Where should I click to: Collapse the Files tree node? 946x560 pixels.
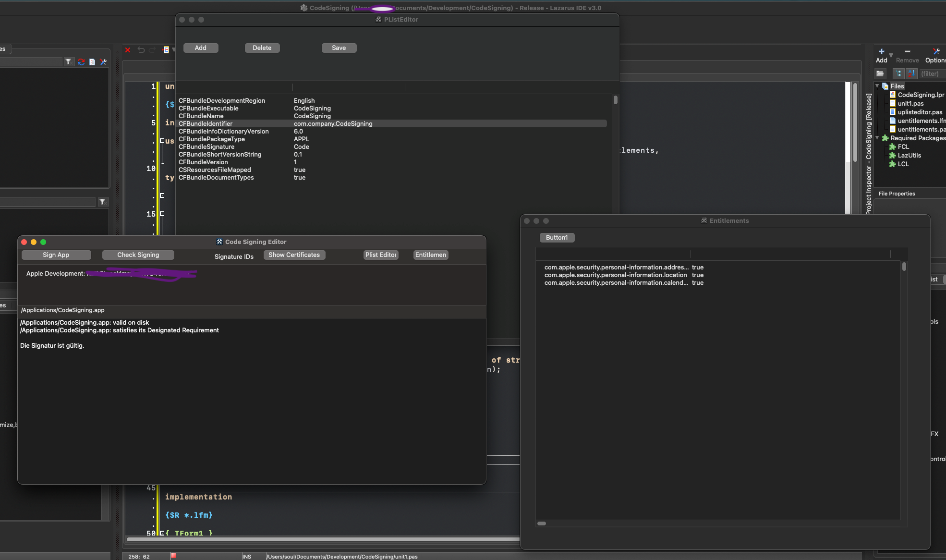point(877,86)
